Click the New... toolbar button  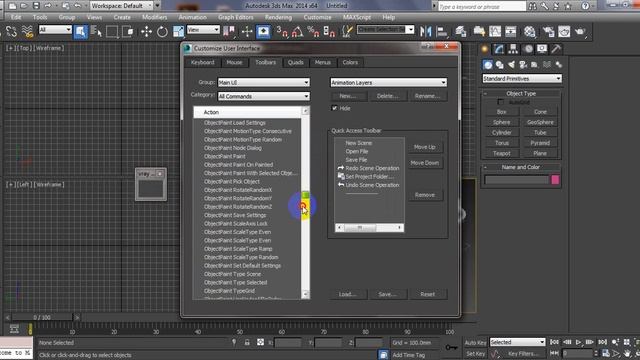(x=348, y=96)
